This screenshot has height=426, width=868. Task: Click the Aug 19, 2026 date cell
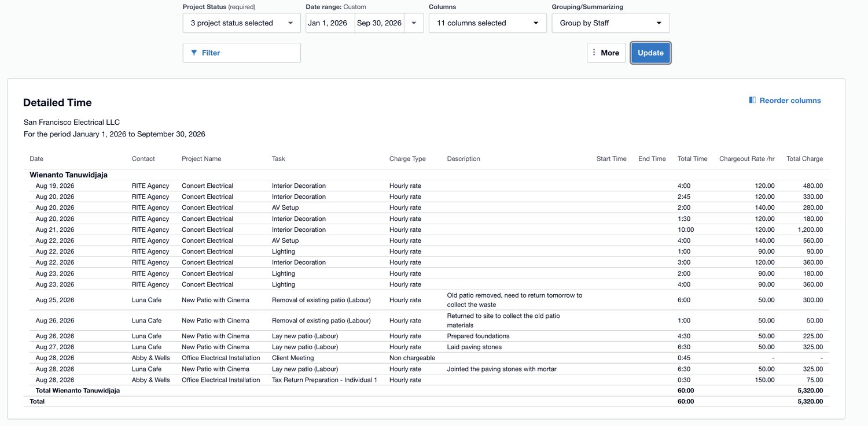pos(55,186)
